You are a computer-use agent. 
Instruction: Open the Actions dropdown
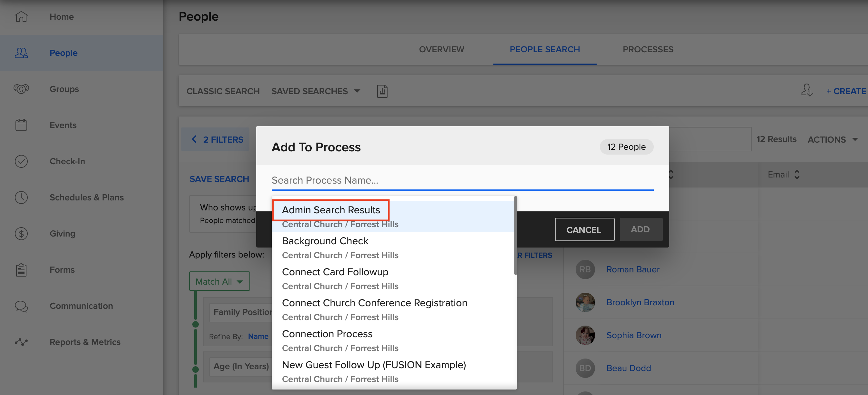(833, 139)
